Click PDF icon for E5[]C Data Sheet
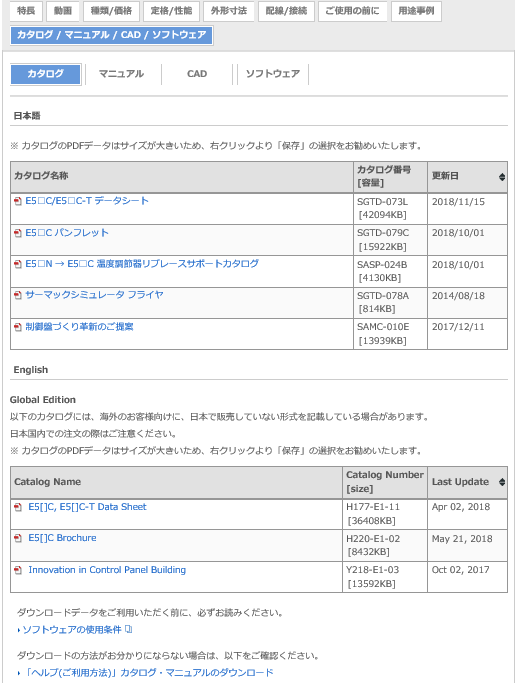522x683 pixels. click(18, 507)
